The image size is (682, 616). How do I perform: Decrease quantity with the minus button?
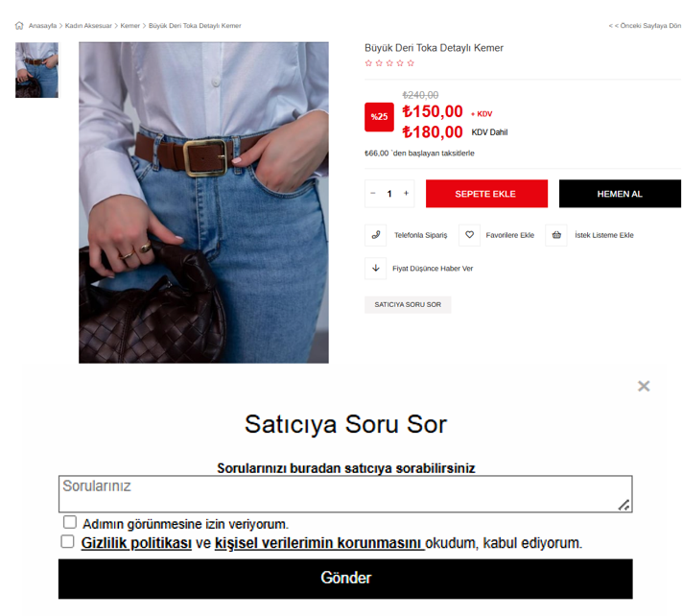tap(373, 193)
